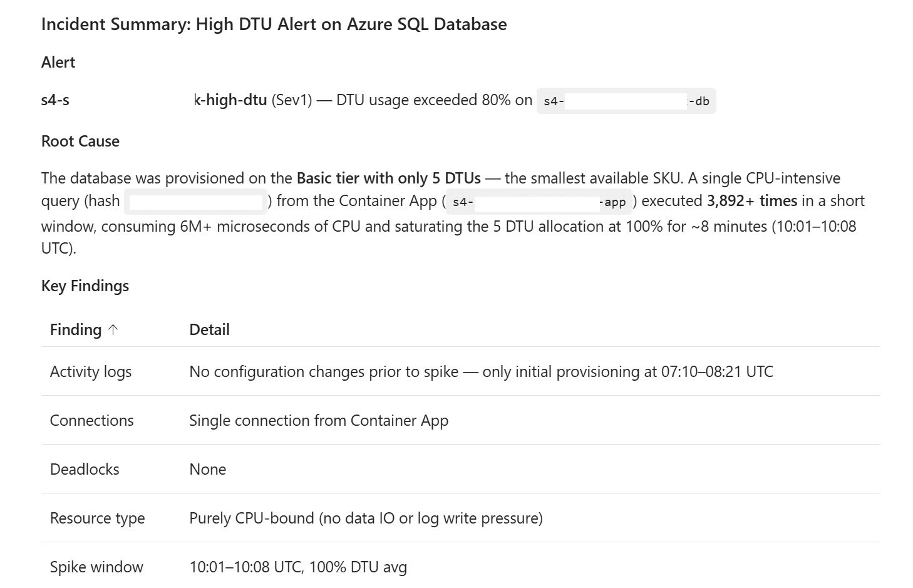Sort the table by Finding column header
The image size is (913, 588).
76,329
